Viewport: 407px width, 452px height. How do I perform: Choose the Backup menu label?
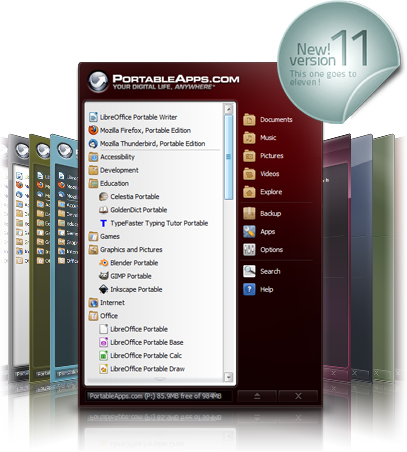click(x=270, y=213)
